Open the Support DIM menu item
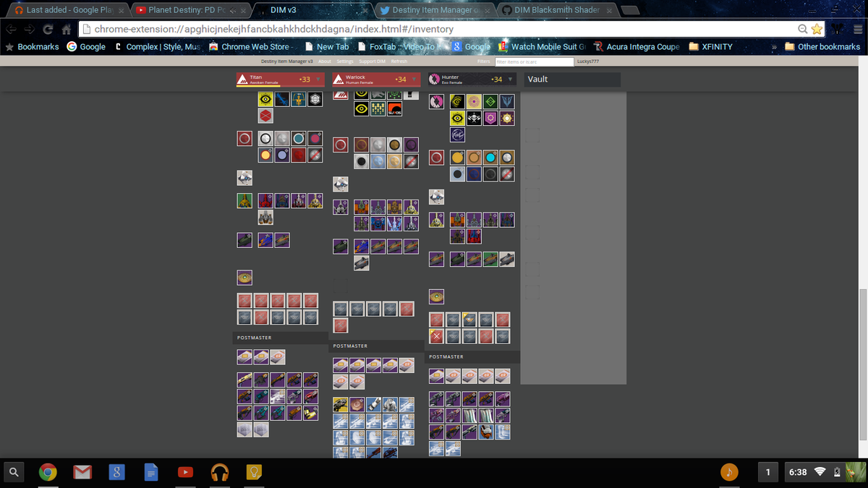Image resolution: width=868 pixels, height=488 pixels. (x=372, y=61)
